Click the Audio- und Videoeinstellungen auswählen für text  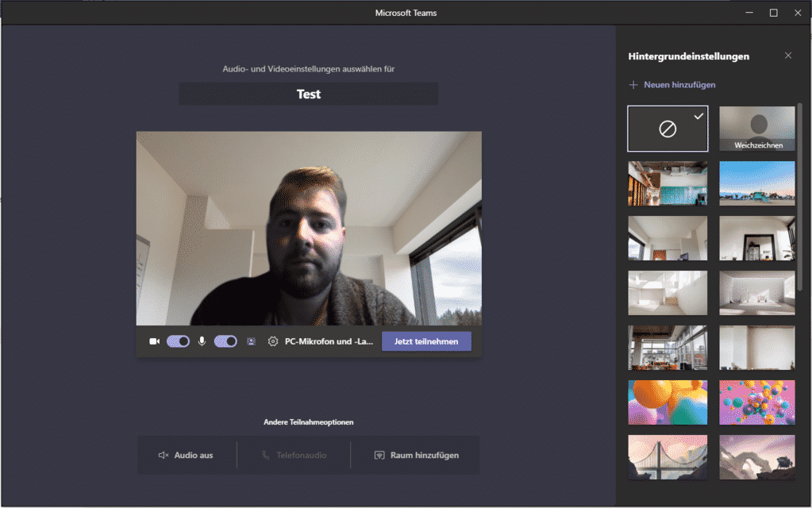click(x=309, y=69)
